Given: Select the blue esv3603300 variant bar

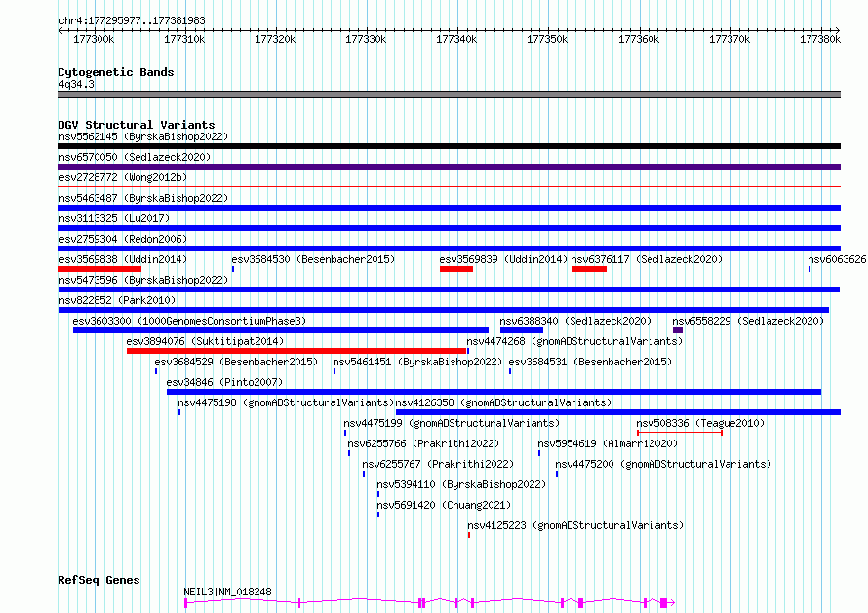Looking at the screenshot, I should click(x=281, y=330).
